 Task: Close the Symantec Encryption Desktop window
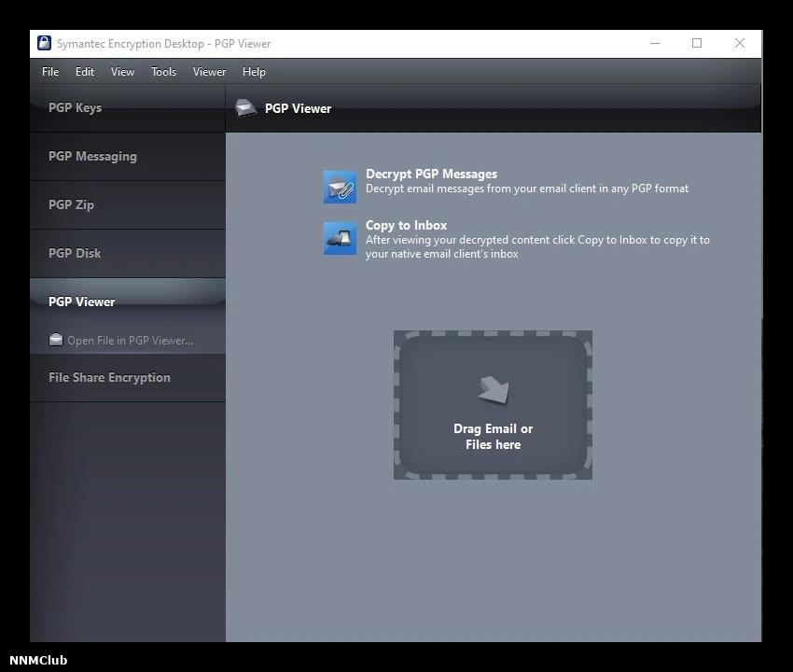[740, 44]
